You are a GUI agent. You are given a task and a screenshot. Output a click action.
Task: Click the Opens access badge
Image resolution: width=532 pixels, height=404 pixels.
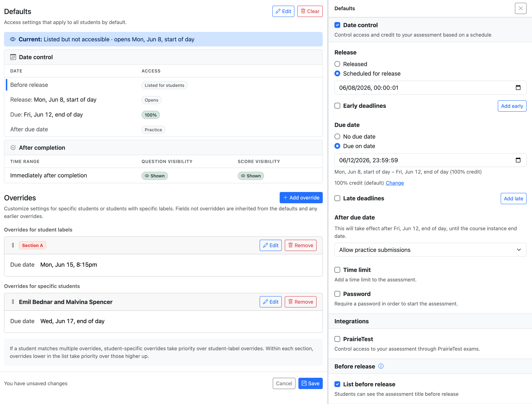coord(152,100)
